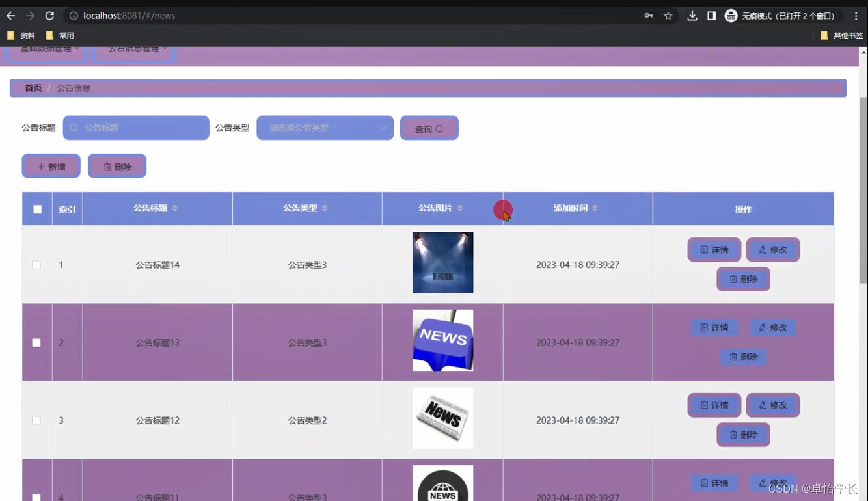Check the row for 公告标题13
Image resolution: width=868 pixels, height=501 pixels.
pos(36,343)
